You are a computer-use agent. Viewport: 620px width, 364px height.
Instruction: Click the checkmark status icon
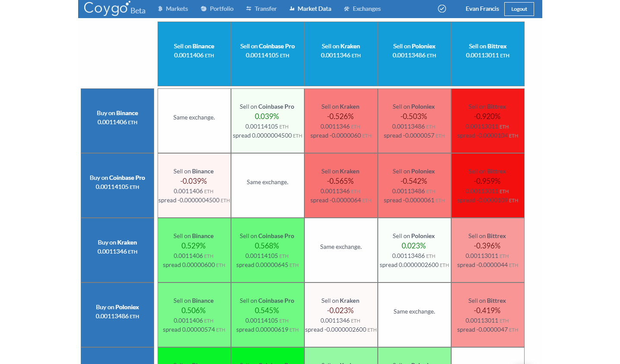tap(442, 9)
